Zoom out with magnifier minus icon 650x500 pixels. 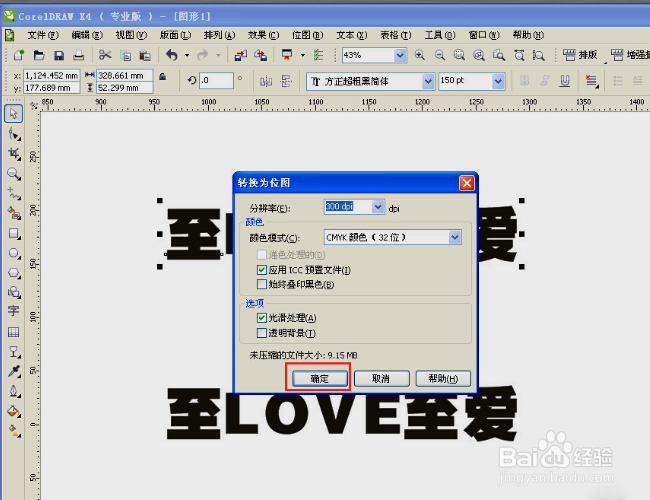439,55
